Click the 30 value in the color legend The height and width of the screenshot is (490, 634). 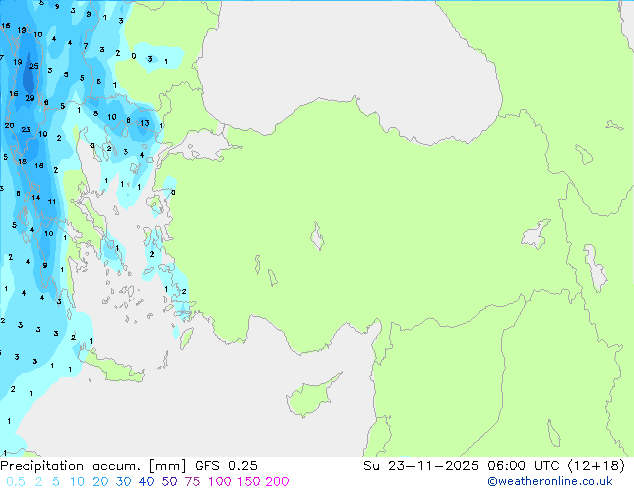(123, 482)
